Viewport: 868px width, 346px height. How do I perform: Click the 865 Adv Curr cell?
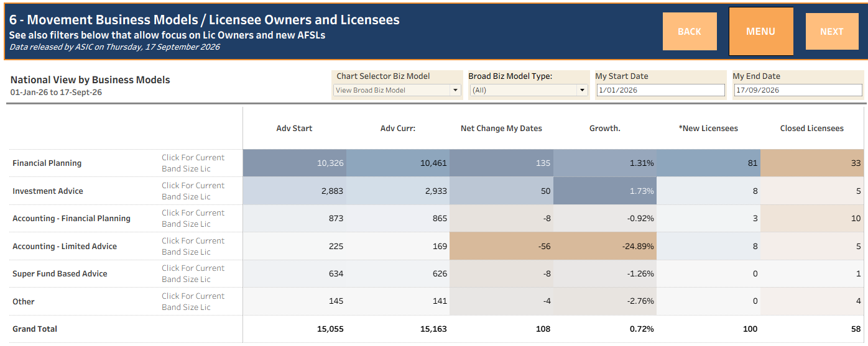(398, 218)
